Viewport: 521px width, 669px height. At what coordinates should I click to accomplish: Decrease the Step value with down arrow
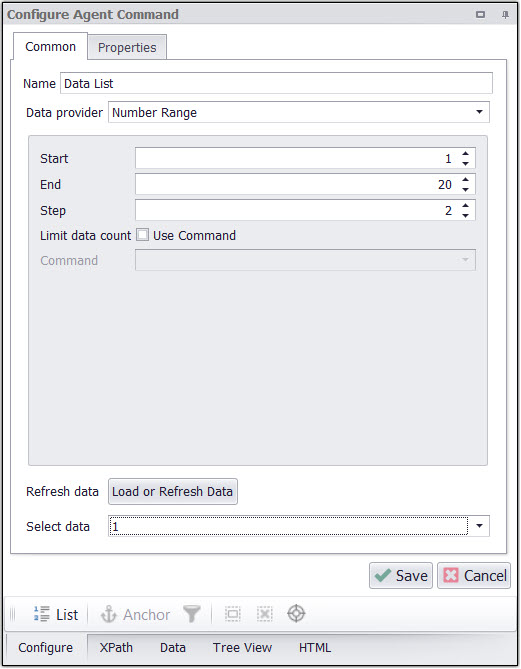[x=466, y=215]
